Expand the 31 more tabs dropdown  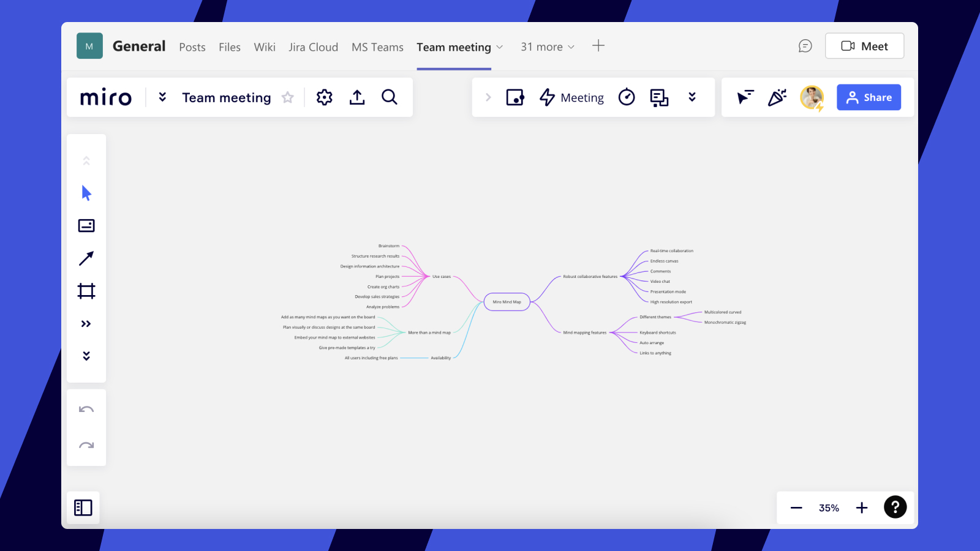pyautogui.click(x=548, y=47)
